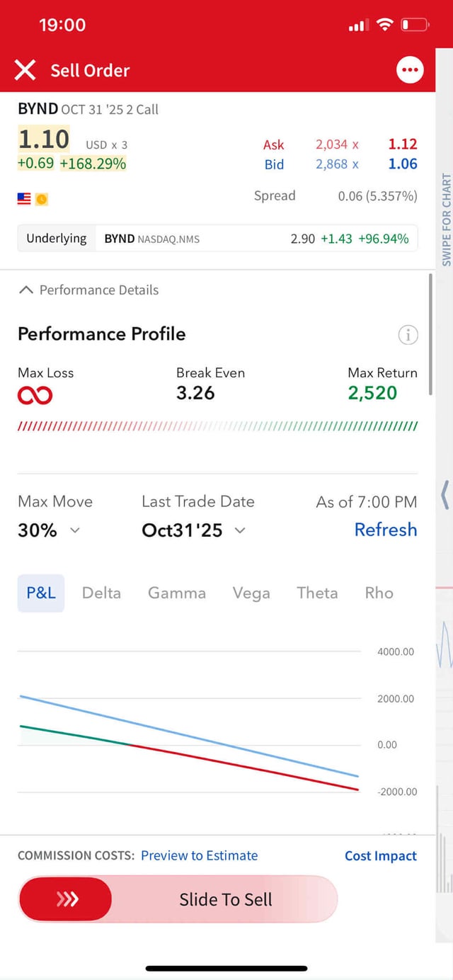The image size is (453, 980).
Task: Tap the info icon beside Performance Profile
Action: (x=408, y=335)
